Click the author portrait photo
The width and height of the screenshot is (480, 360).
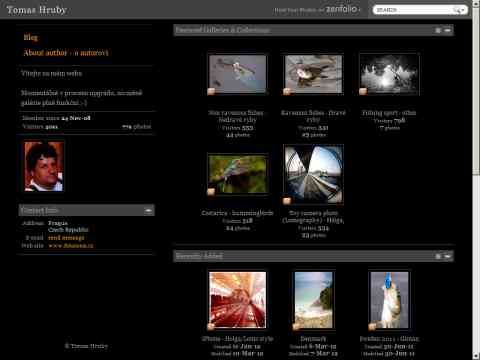(44, 166)
